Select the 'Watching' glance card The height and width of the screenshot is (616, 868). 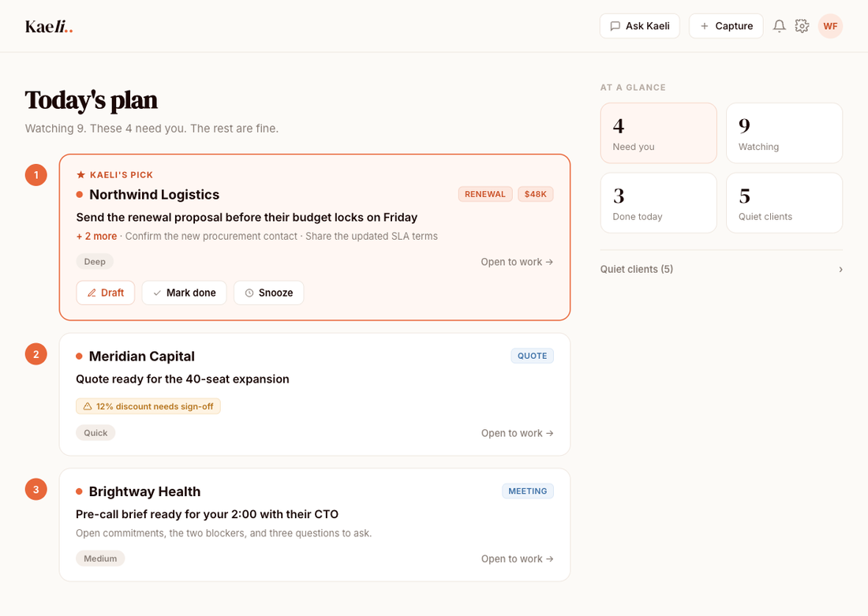coord(784,133)
